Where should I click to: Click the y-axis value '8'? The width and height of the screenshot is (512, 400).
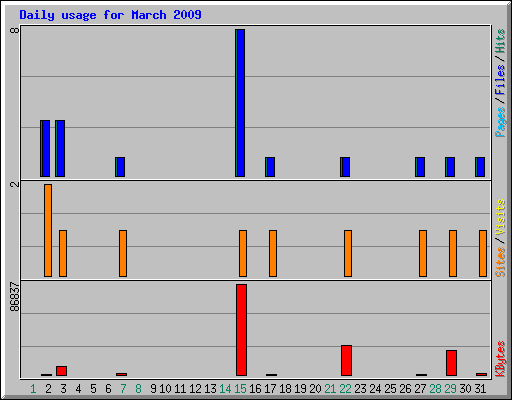[x=15, y=30]
